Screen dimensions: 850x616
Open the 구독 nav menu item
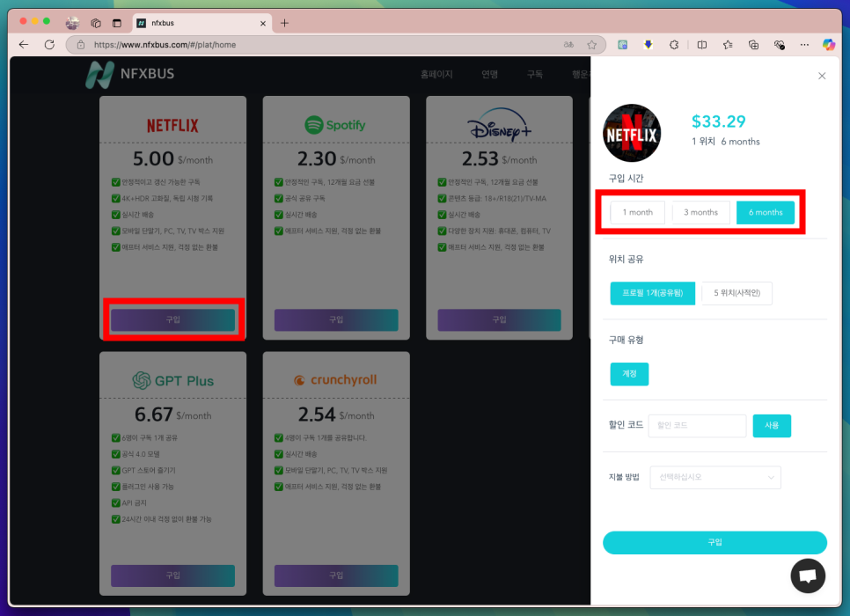tap(535, 74)
